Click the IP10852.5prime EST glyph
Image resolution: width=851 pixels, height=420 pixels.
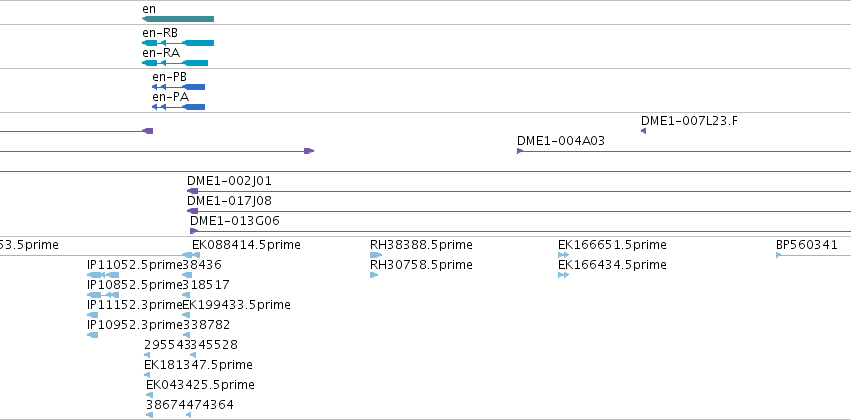[x=103, y=295]
